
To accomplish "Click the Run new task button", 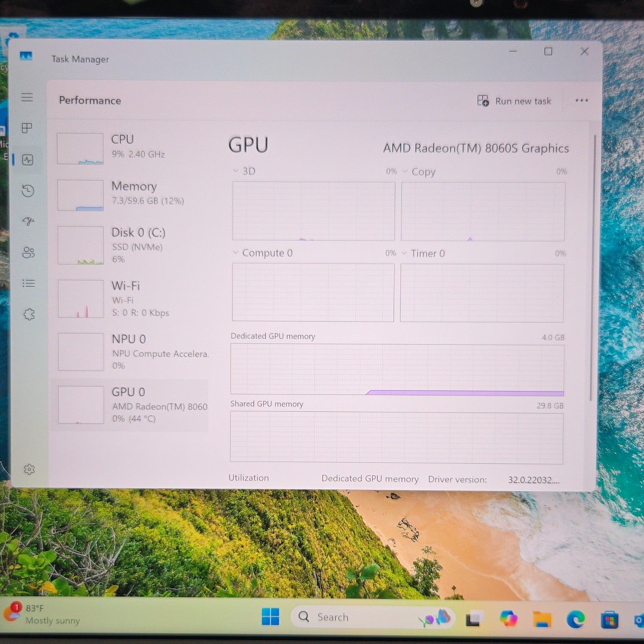I will click(514, 101).
